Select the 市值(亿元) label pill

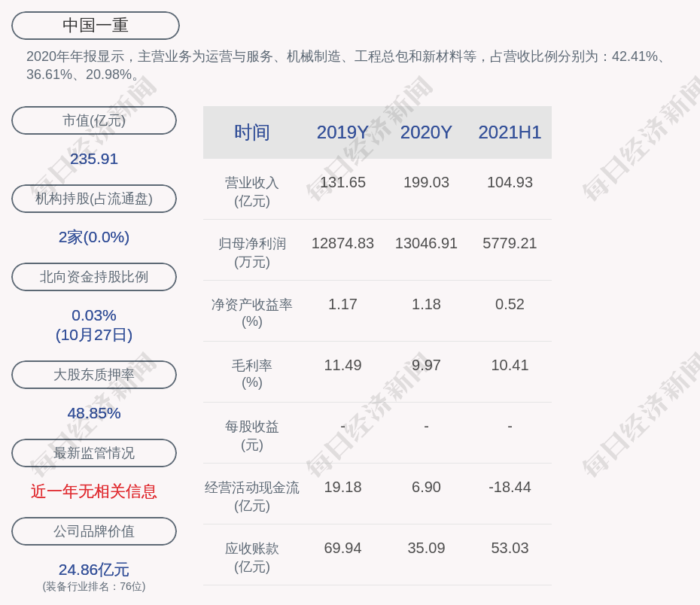point(94,120)
